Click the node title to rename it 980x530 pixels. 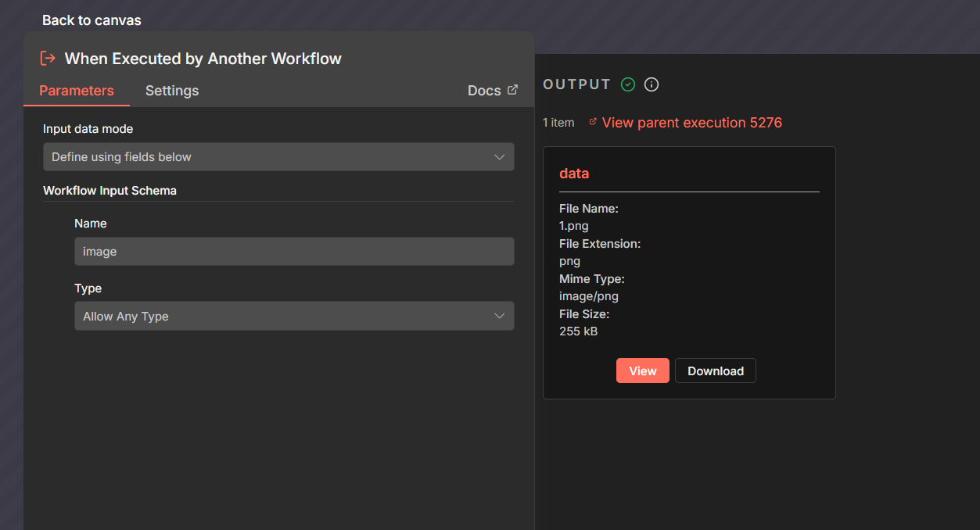(203, 59)
